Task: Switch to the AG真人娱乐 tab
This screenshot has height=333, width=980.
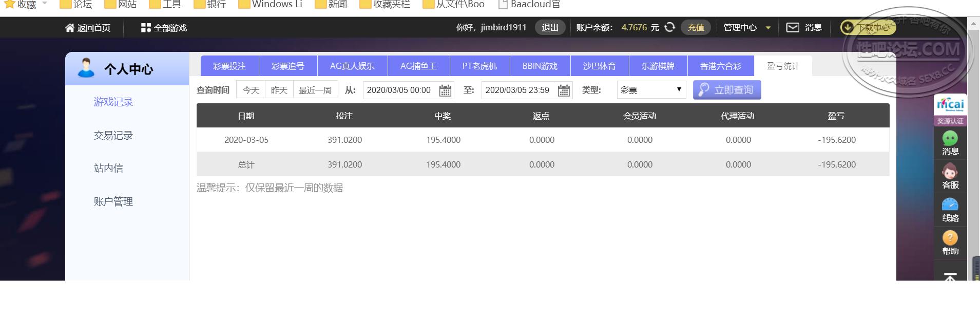Action: click(352, 66)
